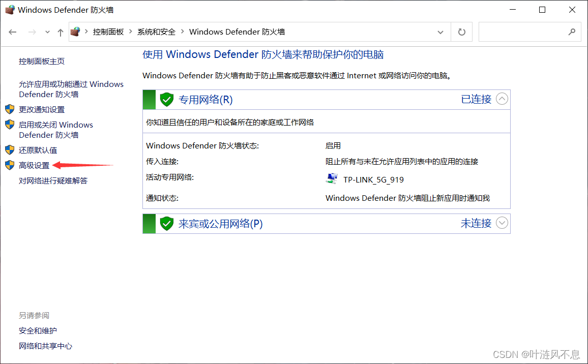Click Windows Defender 防火墙阻止新应用时通知我 text

tap(407, 198)
